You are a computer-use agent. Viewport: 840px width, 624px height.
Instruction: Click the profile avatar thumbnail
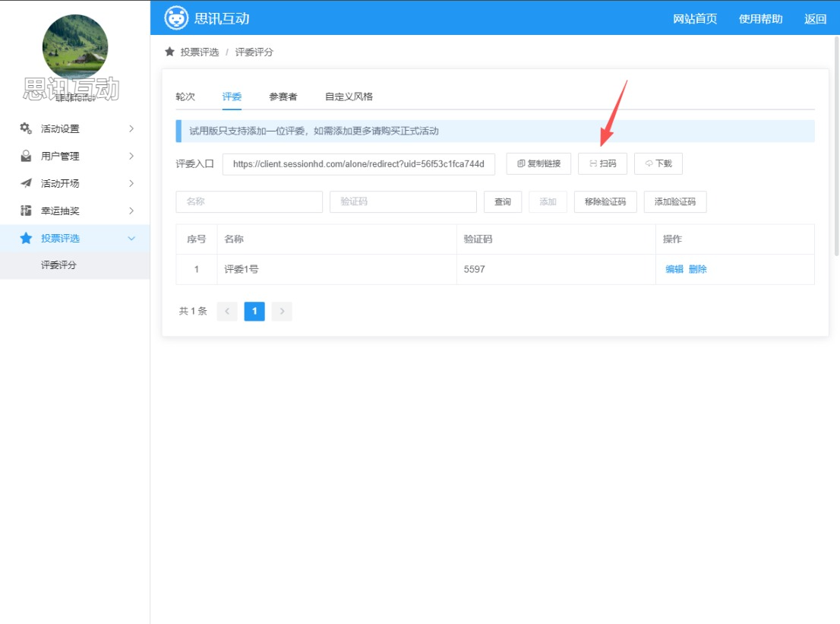74,47
